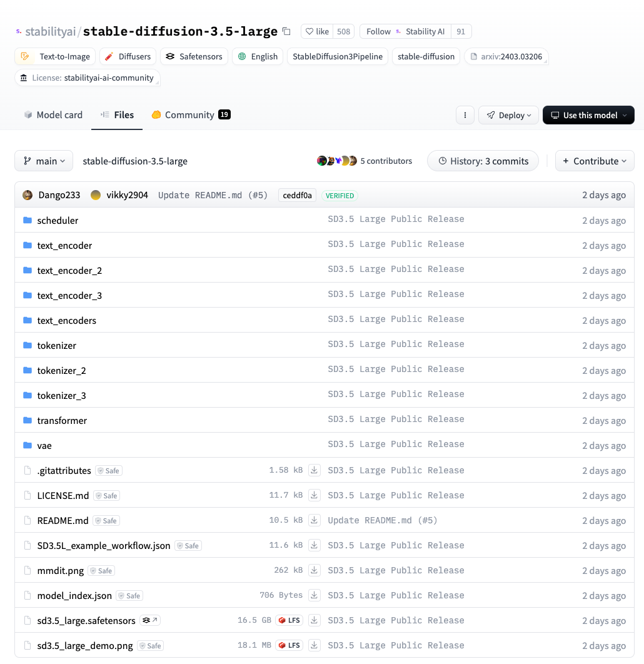Click the Safe badge next to README.md
Viewport: 644px width, 664px height.
click(106, 520)
